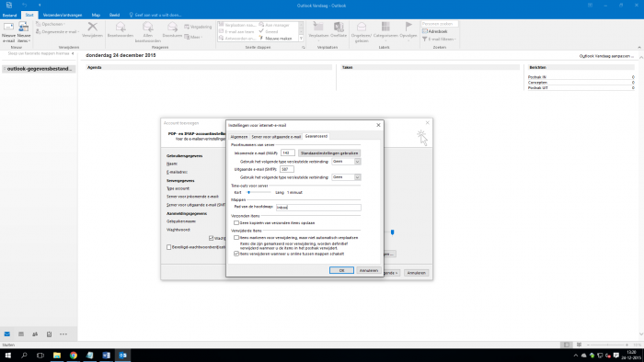Click the server time-out slider thumb
Image resolution: width=644 pixels, height=362 pixels.
coord(248,192)
